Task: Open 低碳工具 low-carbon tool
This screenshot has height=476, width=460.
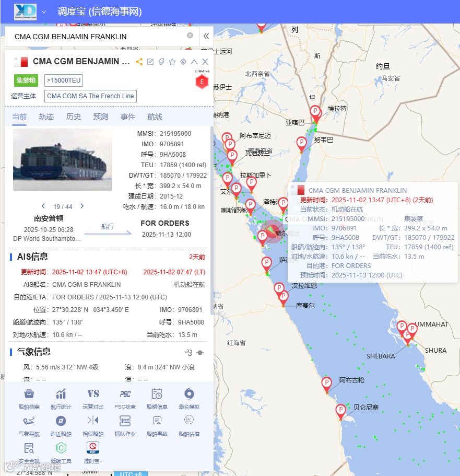Action: coord(61,452)
